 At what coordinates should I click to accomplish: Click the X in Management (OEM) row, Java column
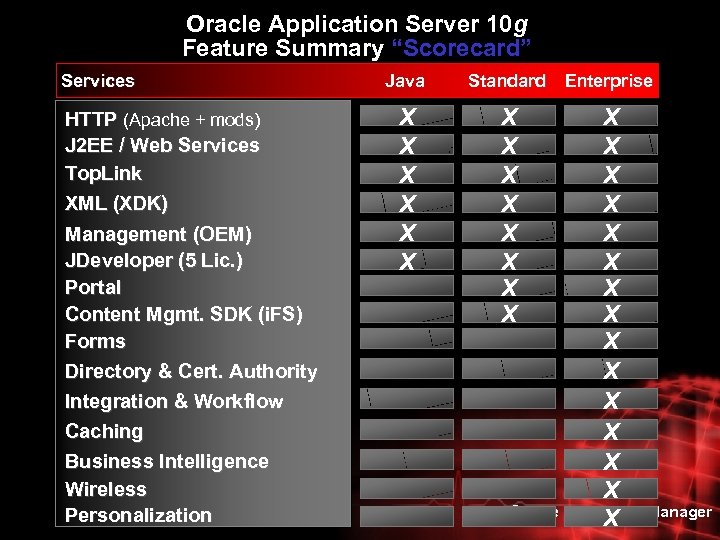pyautogui.click(x=407, y=232)
